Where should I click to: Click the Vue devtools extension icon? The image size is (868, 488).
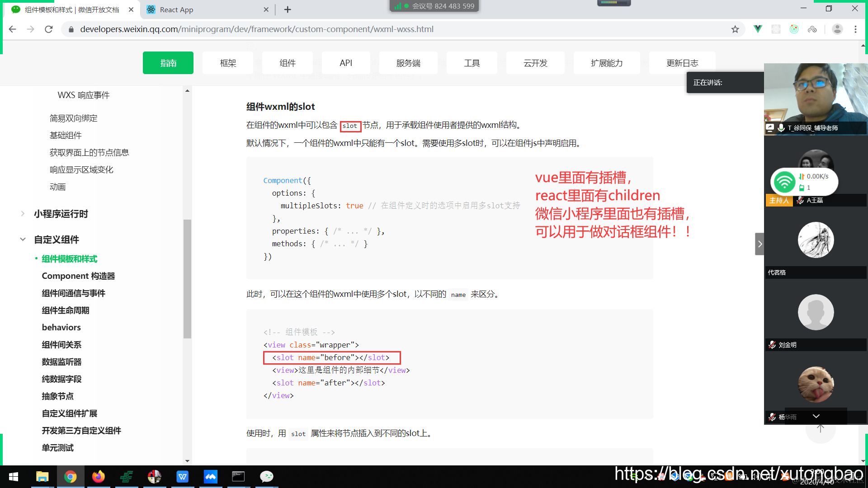click(758, 29)
